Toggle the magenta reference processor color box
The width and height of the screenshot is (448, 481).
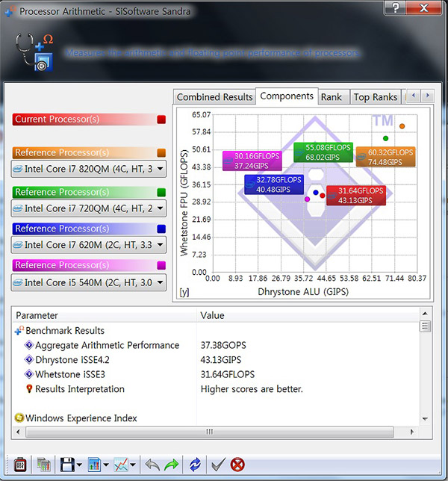pyautogui.click(x=161, y=265)
